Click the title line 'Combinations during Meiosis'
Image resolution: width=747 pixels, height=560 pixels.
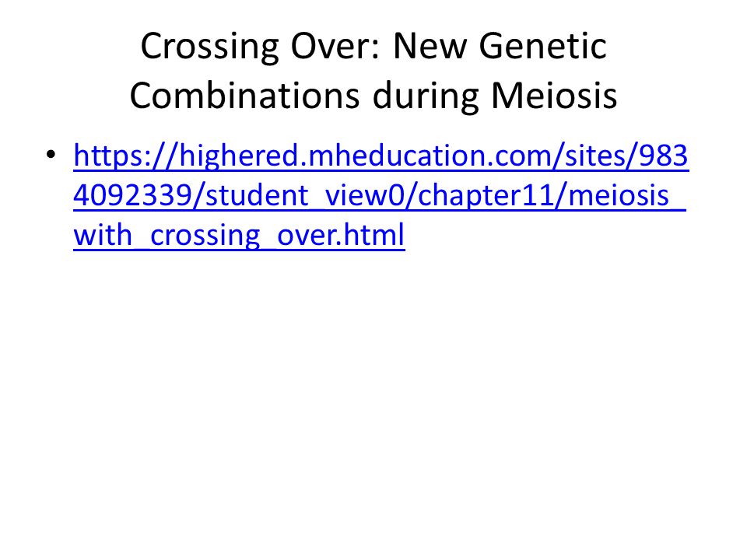pyautogui.click(x=373, y=96)
